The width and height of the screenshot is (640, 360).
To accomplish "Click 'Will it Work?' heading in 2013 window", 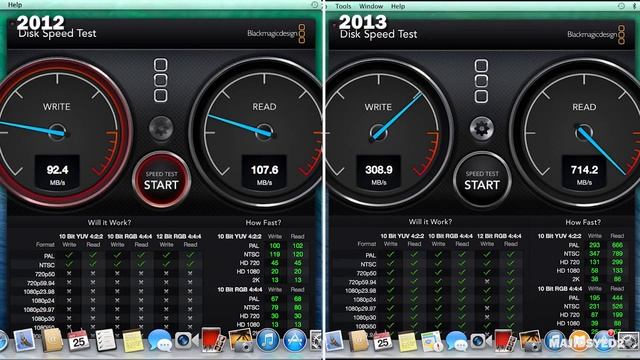I will [430, 222].
